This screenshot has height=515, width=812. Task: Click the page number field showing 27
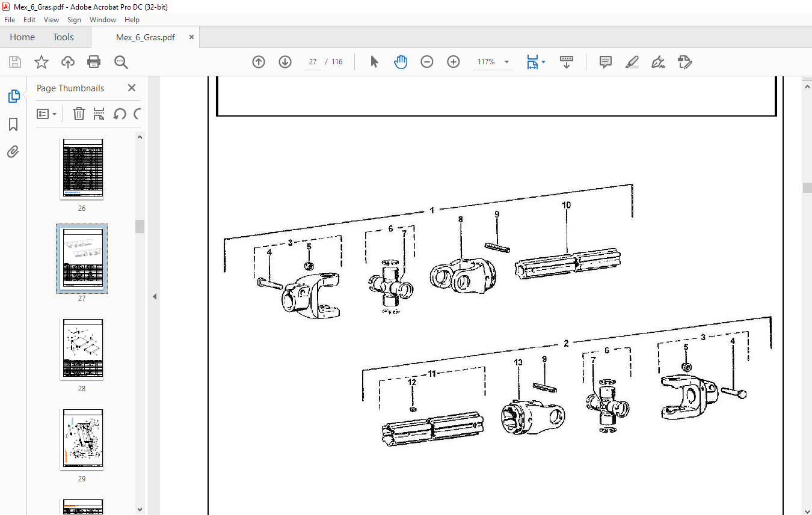pyautogui.click(x=313, y=62)
